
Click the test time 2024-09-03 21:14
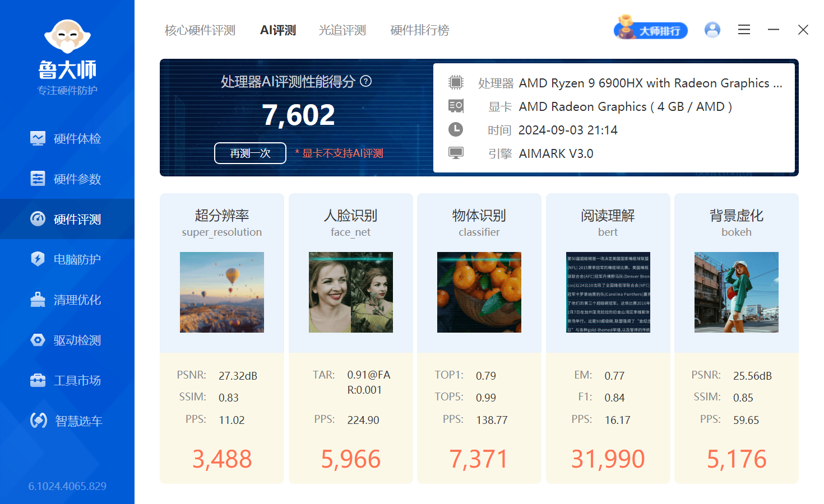[568, 130]
